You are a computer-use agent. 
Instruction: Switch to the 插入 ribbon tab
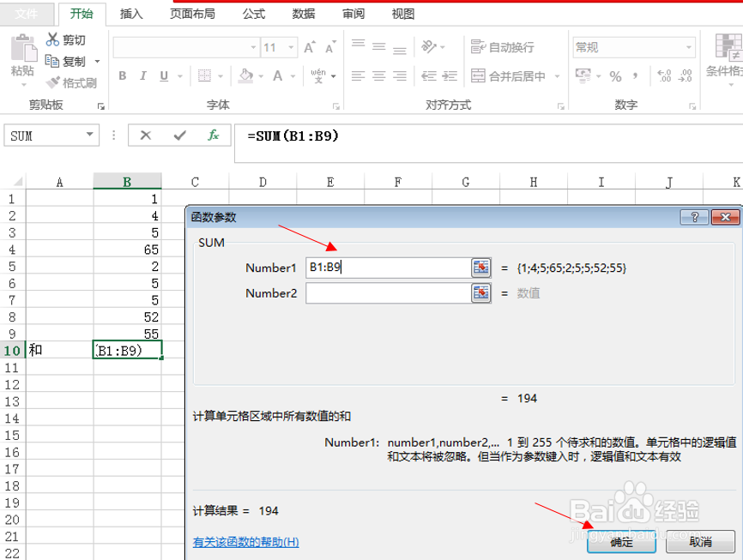click(x=130, y=13)
